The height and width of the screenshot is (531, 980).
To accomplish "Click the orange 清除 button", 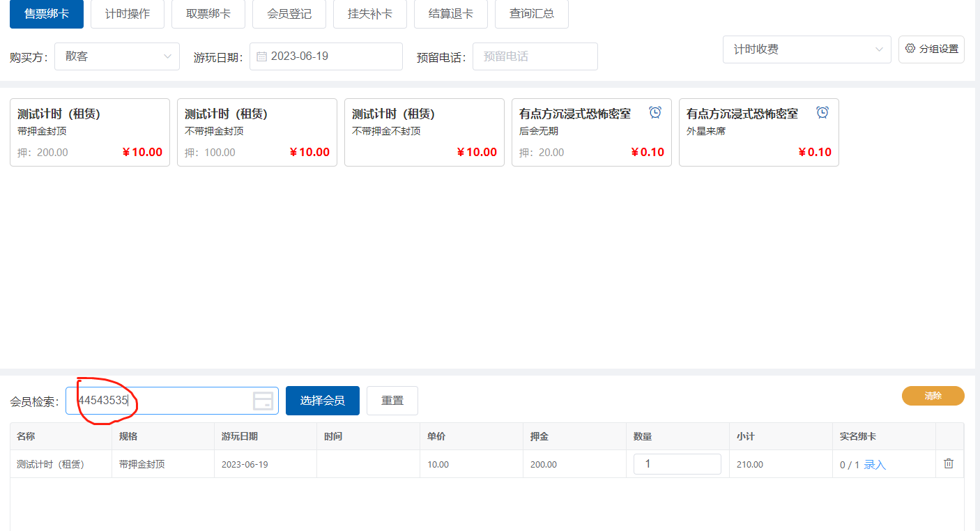I will click(x=933, y=396).
